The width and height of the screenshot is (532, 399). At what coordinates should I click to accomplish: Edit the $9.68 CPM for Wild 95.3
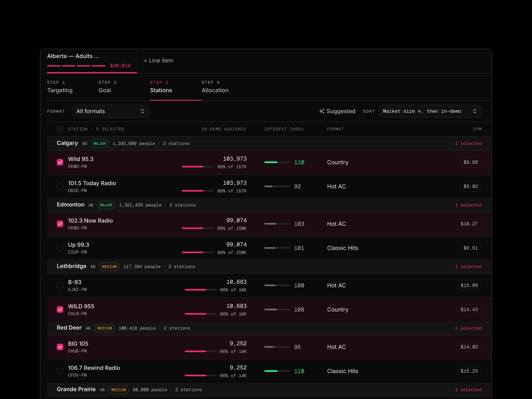coord(471,162)
